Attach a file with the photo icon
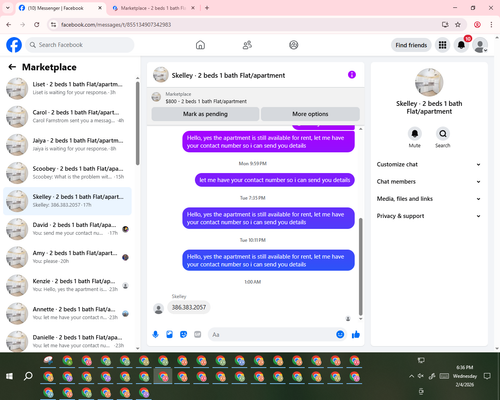Screen dimensions: 500x400 (x=169, y=334)
